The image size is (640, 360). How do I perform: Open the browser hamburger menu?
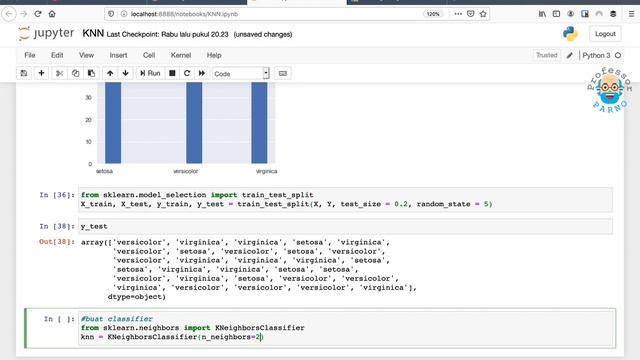click(631, 14)
